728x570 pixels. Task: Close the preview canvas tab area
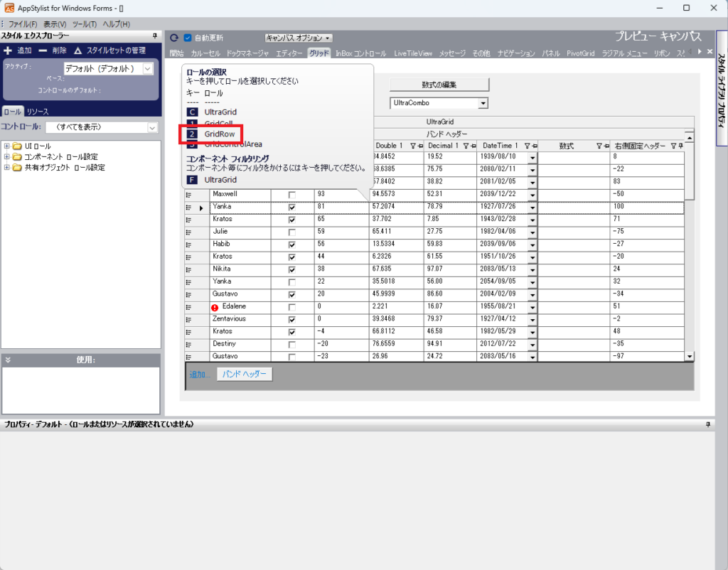coord(710,51)
